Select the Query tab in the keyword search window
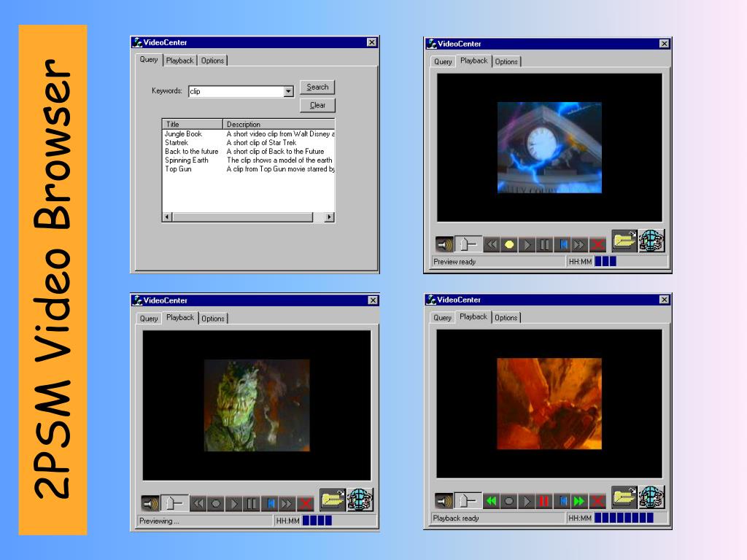747x560 pixels. (149, 60)
